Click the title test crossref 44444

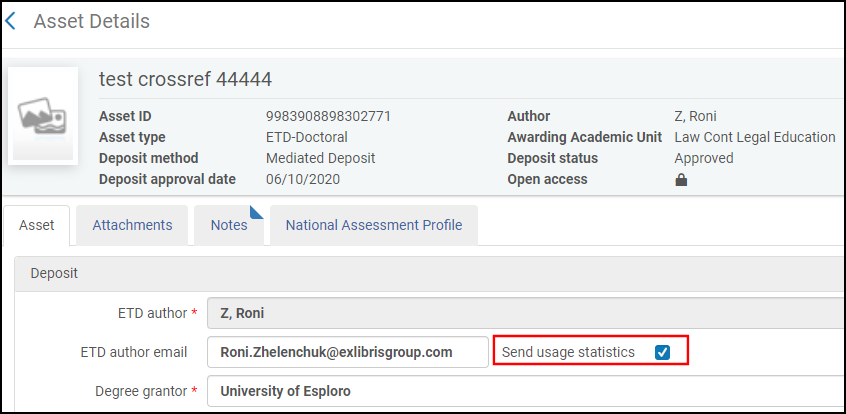point(185,80)
